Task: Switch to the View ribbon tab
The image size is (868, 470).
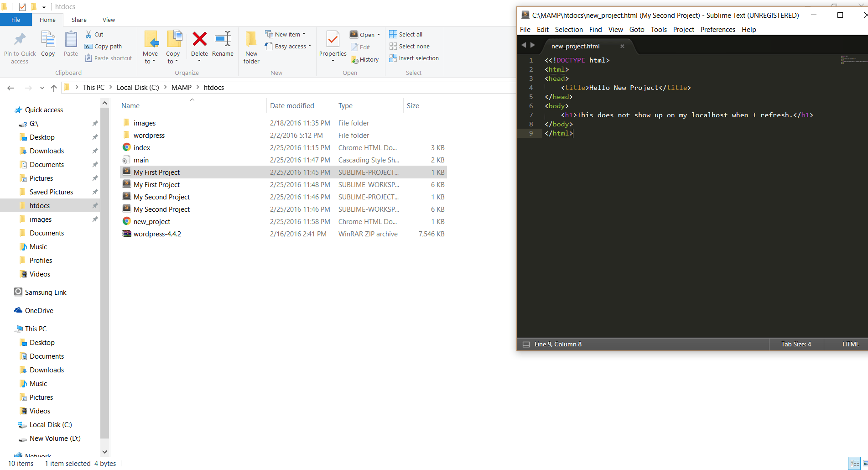Action: click(109, 20)
